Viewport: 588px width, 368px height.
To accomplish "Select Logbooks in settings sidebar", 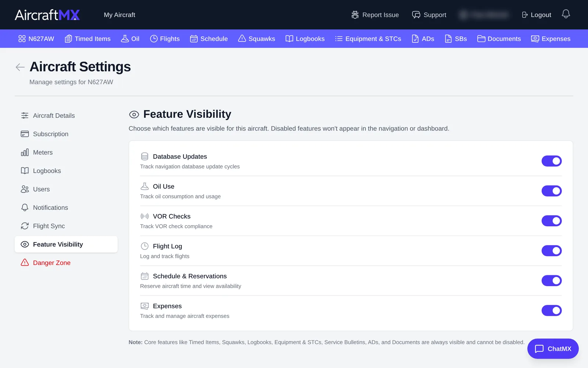I will [66, 171].
